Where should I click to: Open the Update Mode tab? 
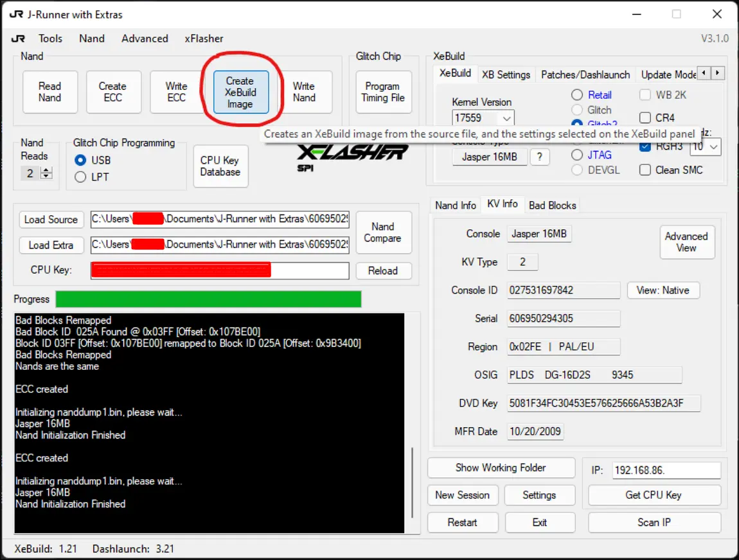pos(668,74)
